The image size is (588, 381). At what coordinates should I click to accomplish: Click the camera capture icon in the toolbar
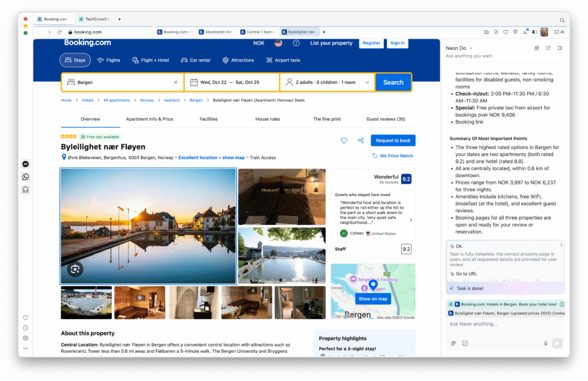(x=486, y=32)
